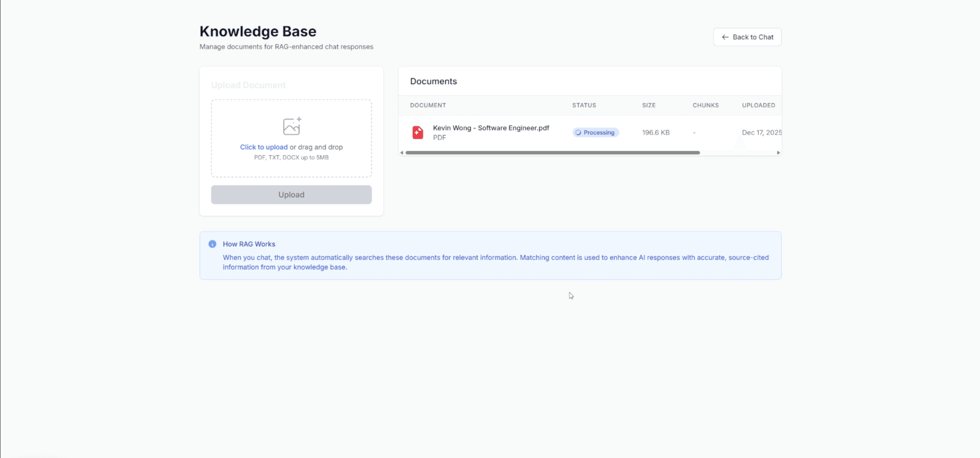This screenshot has width=980, height=458.
Task: Click the blue info icon beside How RAG Works
Action: pyautogui.click(x=212, y=244)
